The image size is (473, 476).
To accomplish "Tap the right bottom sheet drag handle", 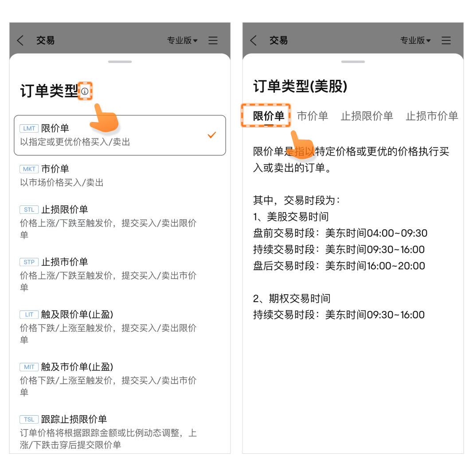I will [x=353, y=62].
